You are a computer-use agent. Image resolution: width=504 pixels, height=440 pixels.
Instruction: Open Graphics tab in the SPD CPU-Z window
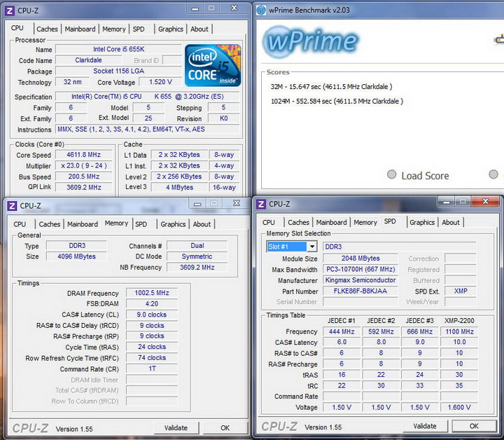pyautogui.click(x=422, y=222)
